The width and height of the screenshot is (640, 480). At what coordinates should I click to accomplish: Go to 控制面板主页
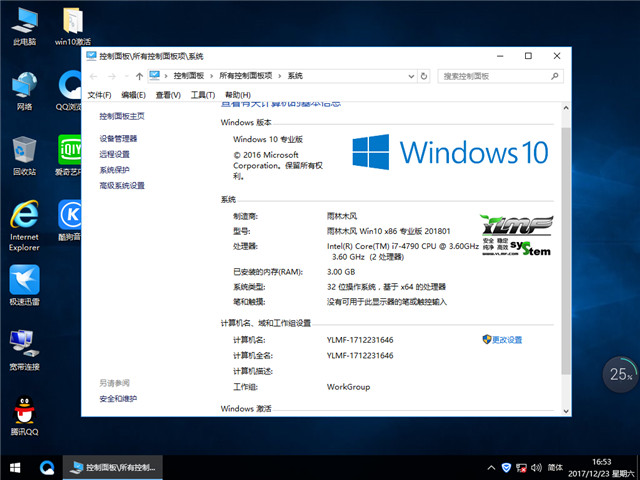122,116
